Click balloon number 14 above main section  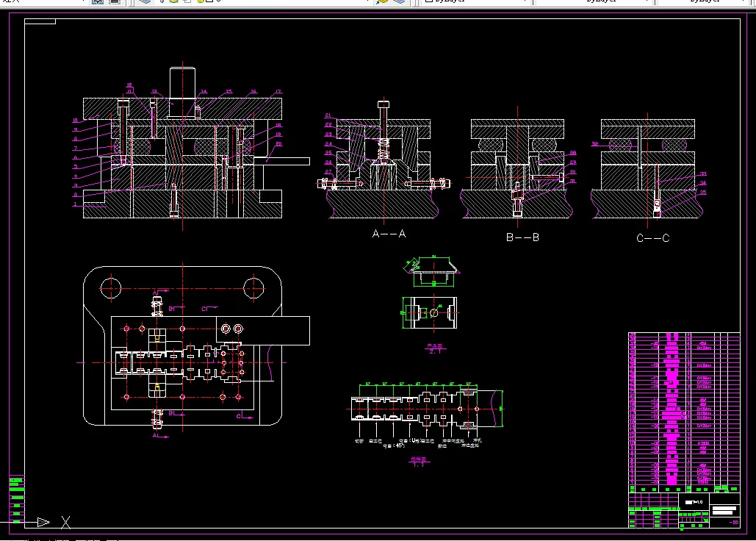click(204, 92)
